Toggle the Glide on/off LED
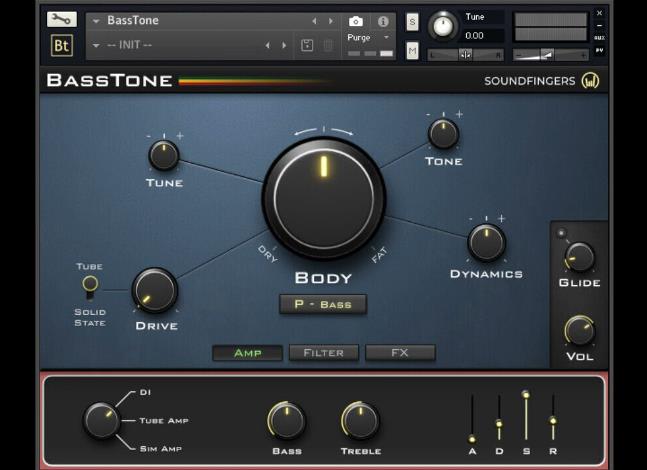The image size is (647, 470). (x=561, y=233)
